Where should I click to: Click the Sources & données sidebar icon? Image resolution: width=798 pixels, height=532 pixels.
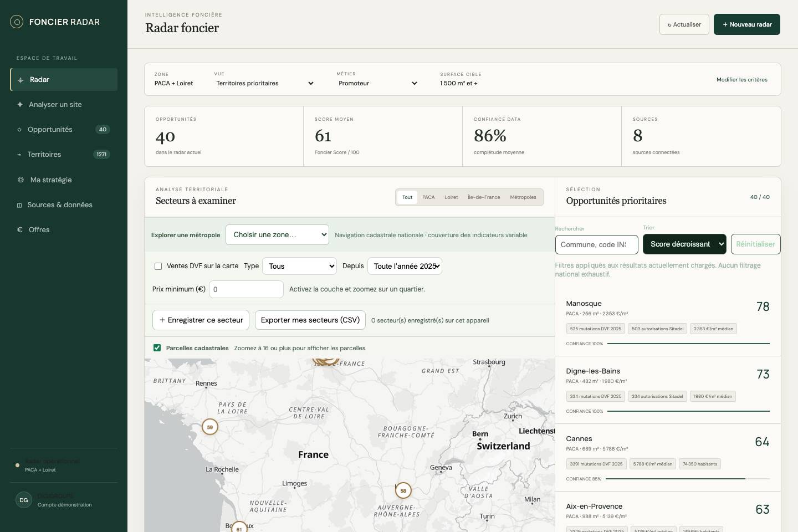(x=19, y=205)
